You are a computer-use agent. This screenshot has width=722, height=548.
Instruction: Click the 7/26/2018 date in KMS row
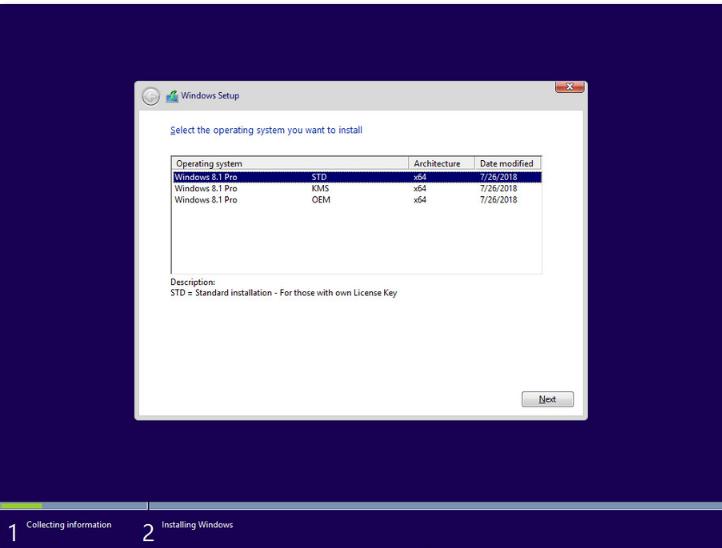498,188
